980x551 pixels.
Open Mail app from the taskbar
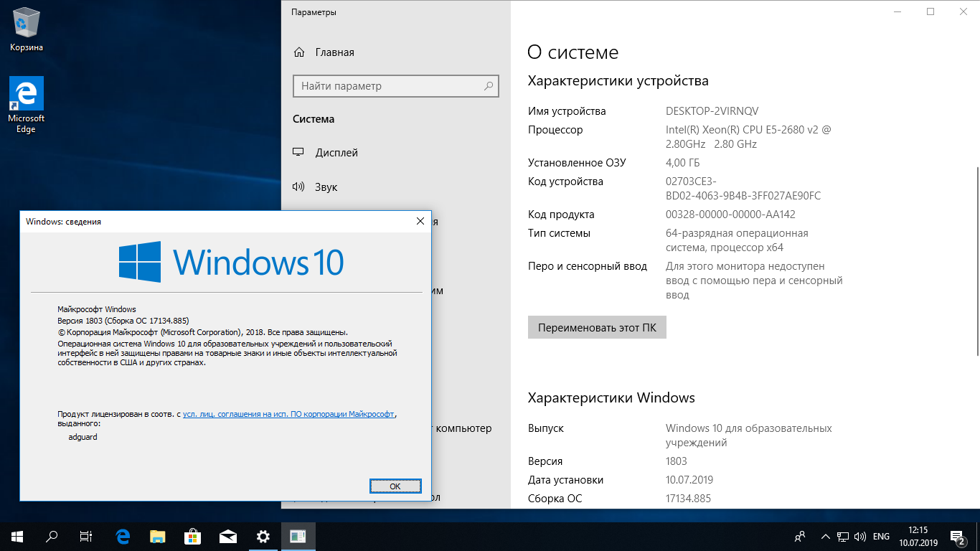point(228,536)
